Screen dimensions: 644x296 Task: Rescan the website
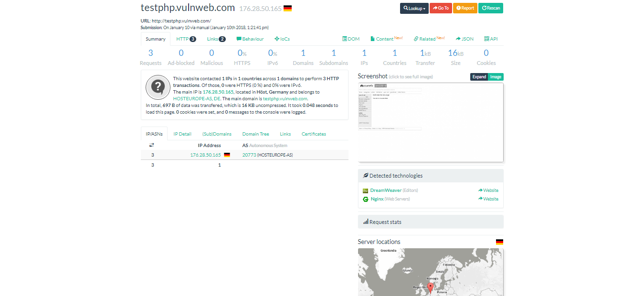tap(491, 8)
